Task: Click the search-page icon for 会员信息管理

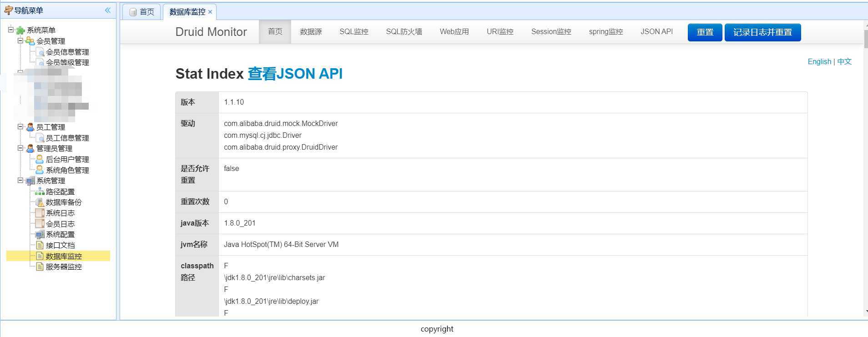Action: pyautogui.click(x=40, y=52)
